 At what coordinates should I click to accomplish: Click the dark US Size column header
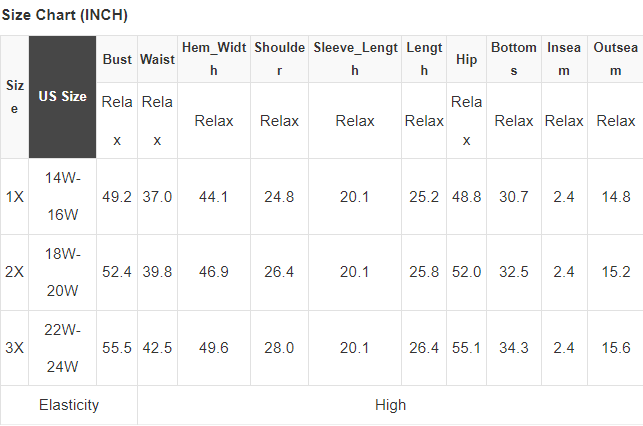[62, 97]
